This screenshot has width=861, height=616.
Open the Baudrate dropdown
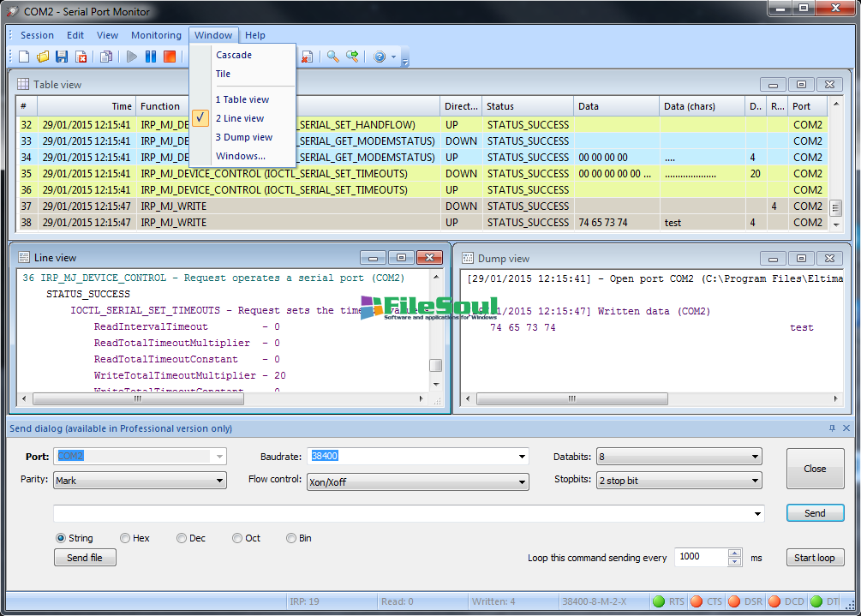click(523, 457)
